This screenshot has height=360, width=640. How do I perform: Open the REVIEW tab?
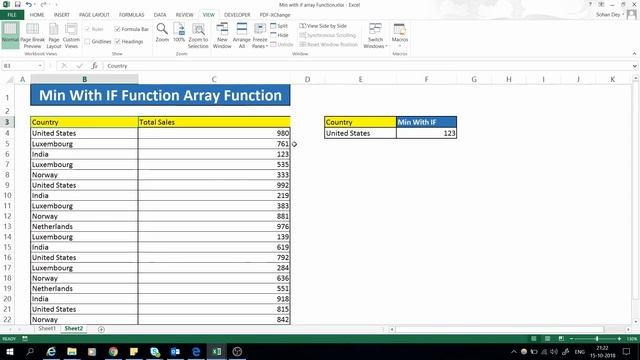coord(184,15)
